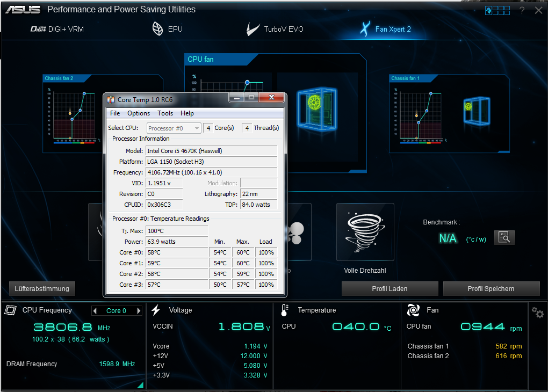The image size is (548, 392).
Task: Click the top CPU fan curve point
Action: point(247,83)
